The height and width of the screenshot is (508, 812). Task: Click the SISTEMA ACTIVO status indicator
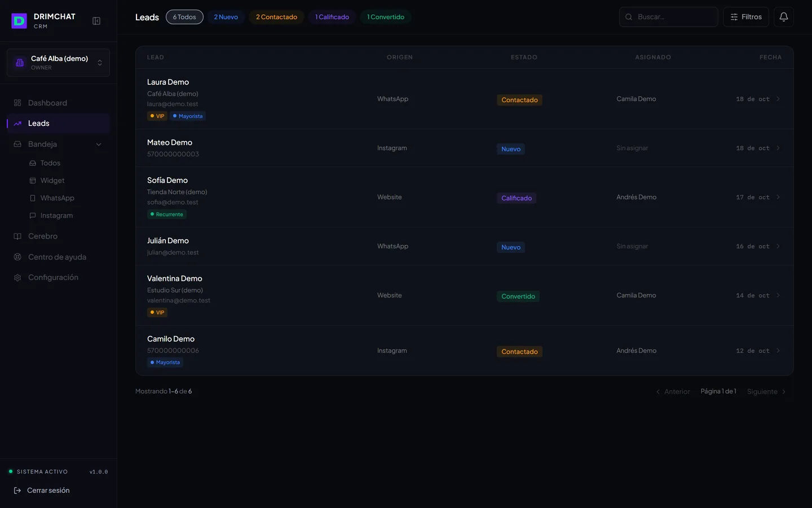click(38, 472)
